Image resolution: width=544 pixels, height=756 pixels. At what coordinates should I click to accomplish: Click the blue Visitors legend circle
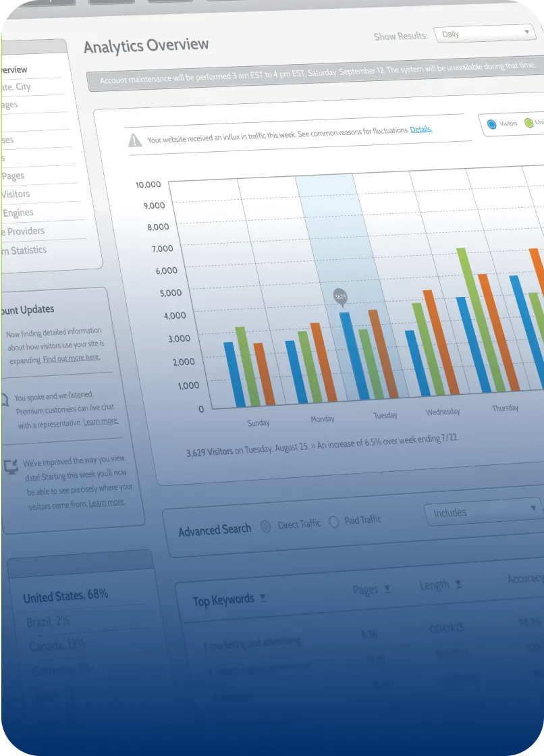pyautogui.click(x=491, y=124)
